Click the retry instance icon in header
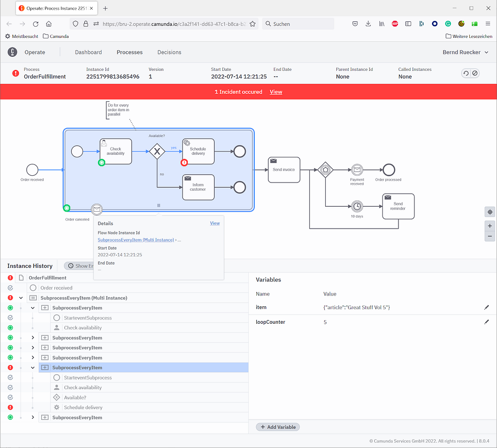Viewport: 497px width, 448px height. click(x=466, y=73)
